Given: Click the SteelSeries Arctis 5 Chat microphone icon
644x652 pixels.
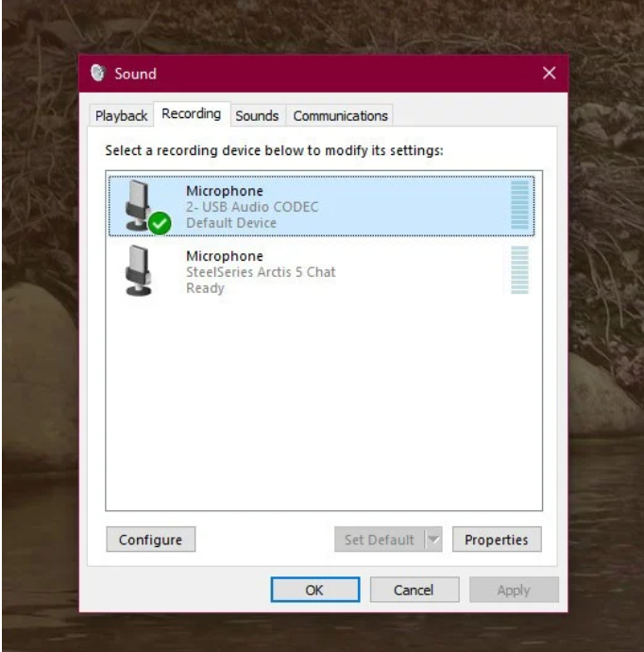Looking at the screenshot, I should pyautogui.click(x=138, y=270).
